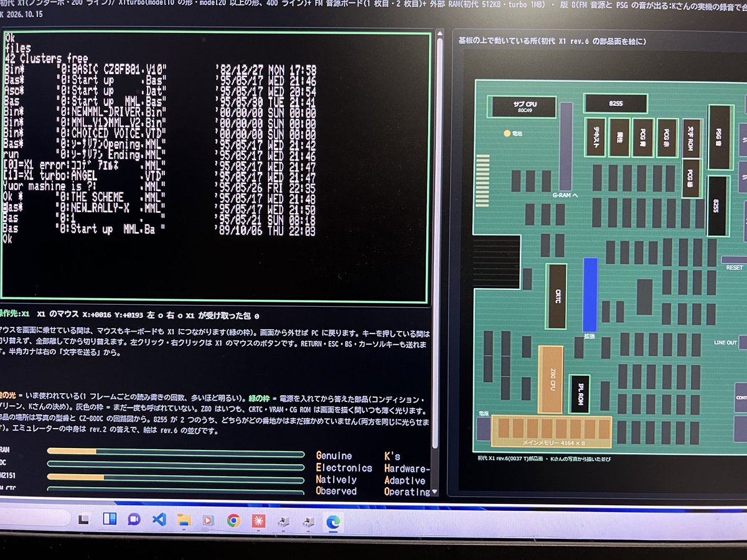This screenshot has height=560, width=747.
Task: Click the 'Genuine' word in the acronym
Action: (x=334, y=456)
